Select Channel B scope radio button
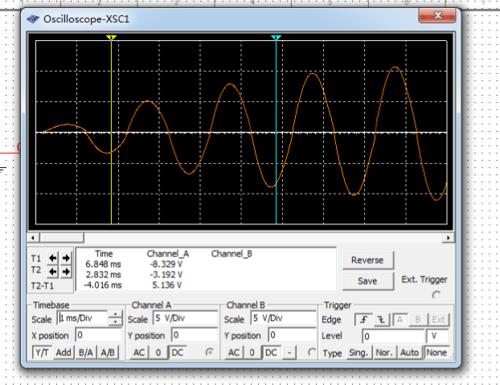The height and width of the screenshot is (385, 500). pos(311,352)
